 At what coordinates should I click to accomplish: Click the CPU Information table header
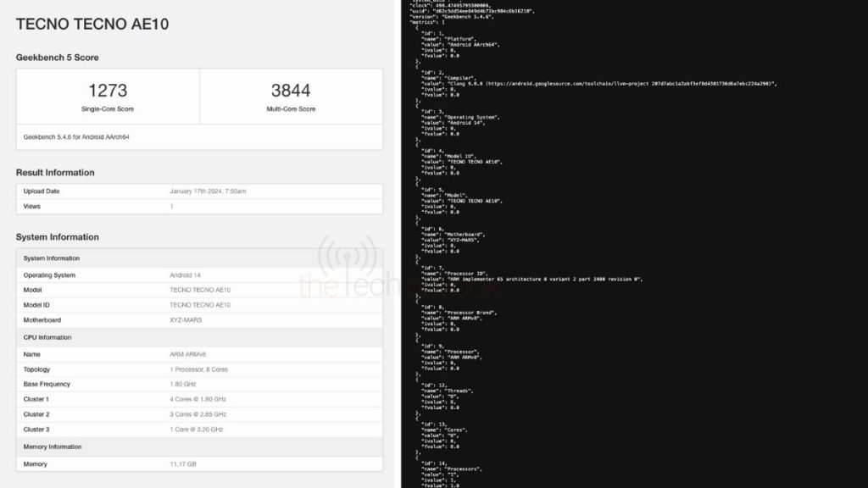(47, 337)
